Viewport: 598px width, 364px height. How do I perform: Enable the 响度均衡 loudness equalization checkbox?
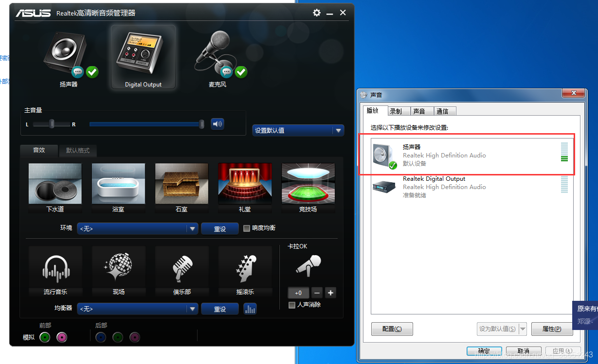[247, 228]
